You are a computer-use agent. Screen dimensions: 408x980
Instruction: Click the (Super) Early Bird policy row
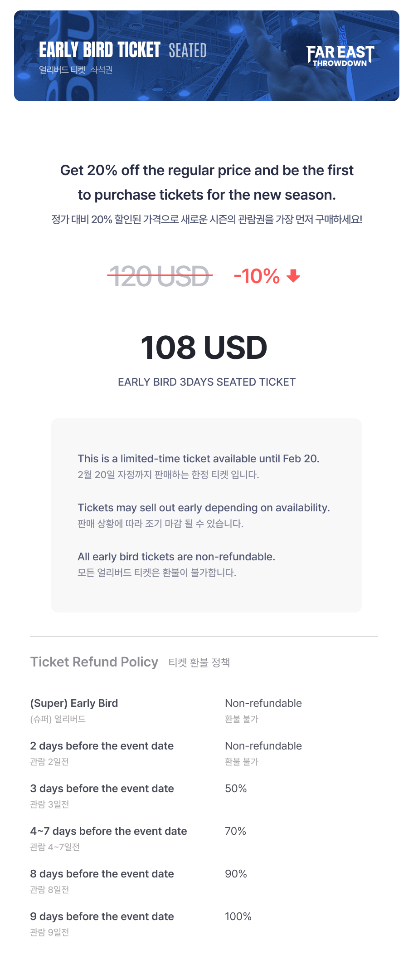tap(74, 703)
